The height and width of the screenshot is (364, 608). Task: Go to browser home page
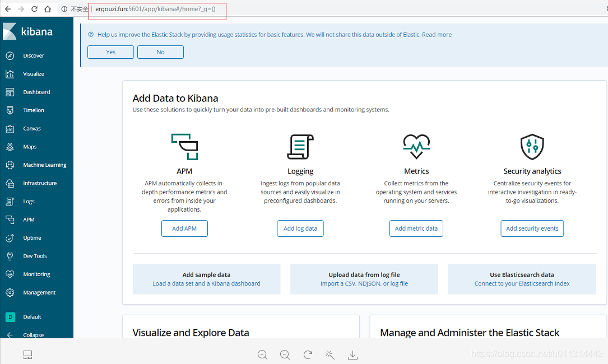(x=48, y=9)
